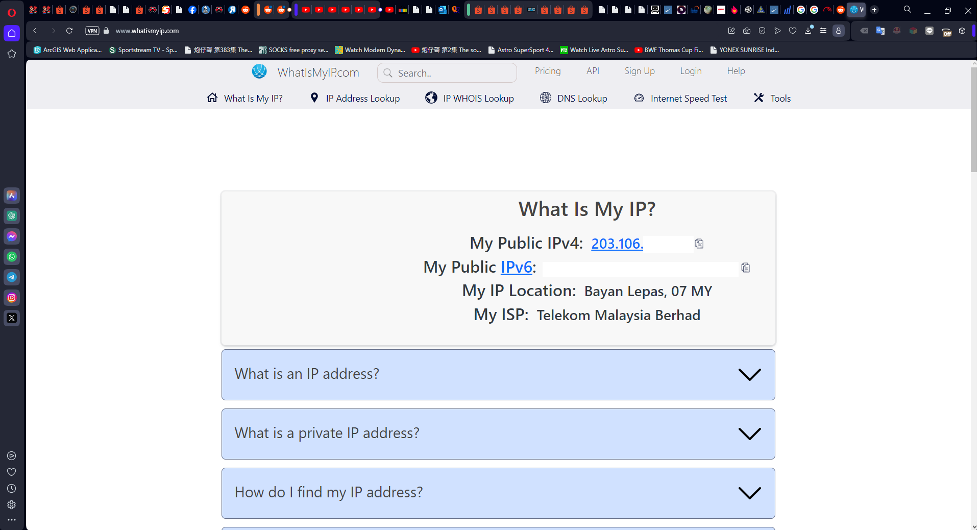Open YONEX SUNRISE Ind... bookmark
Image resolution: width=980 pixels, height=530 pixels.
745,50
